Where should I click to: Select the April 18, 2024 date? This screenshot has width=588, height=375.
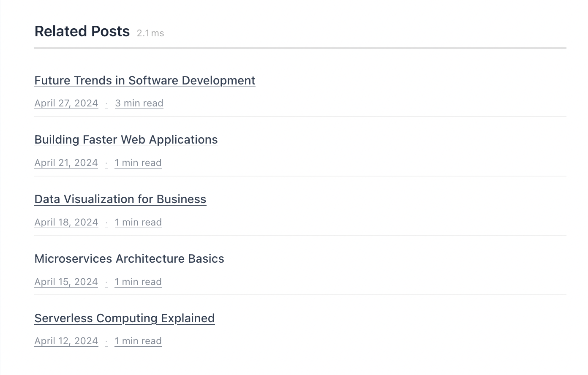pyautogui.click(x=66, y=223)
